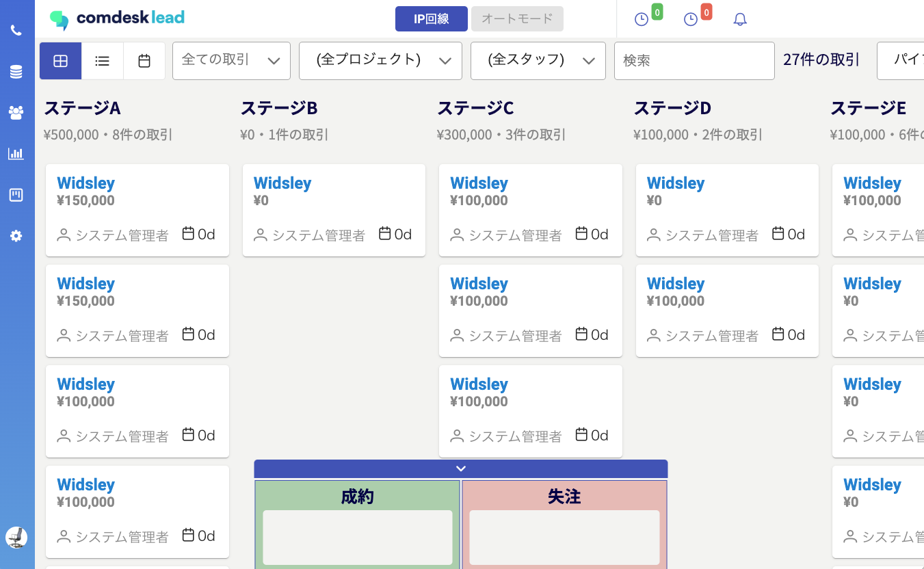Viewport: 924px width, 569px height.
Task: Open the 全ての取引 dropdown
Action: [x=231, y=61]
